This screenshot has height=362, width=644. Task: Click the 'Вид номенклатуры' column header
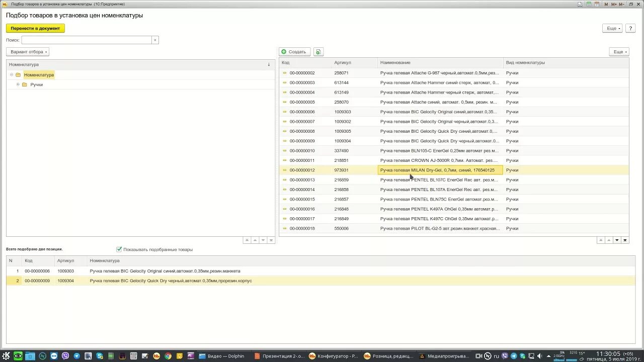point(566,63)
